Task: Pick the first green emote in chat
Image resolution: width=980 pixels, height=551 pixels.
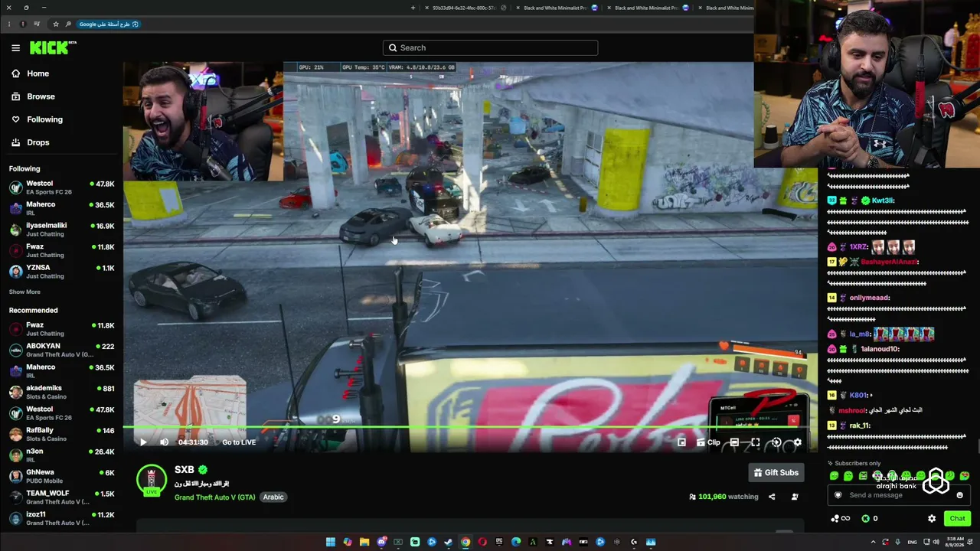Action: 835,476
